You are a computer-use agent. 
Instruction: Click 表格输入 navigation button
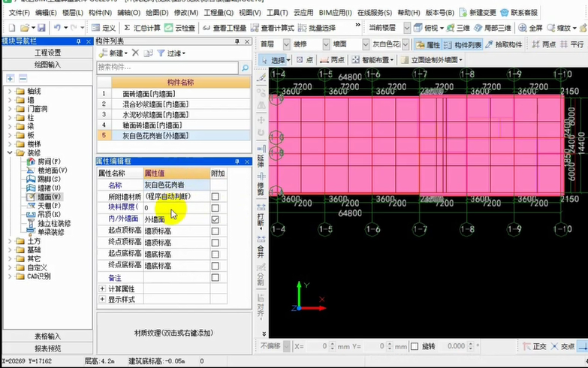pyautogui.click(x=47, y=336)
